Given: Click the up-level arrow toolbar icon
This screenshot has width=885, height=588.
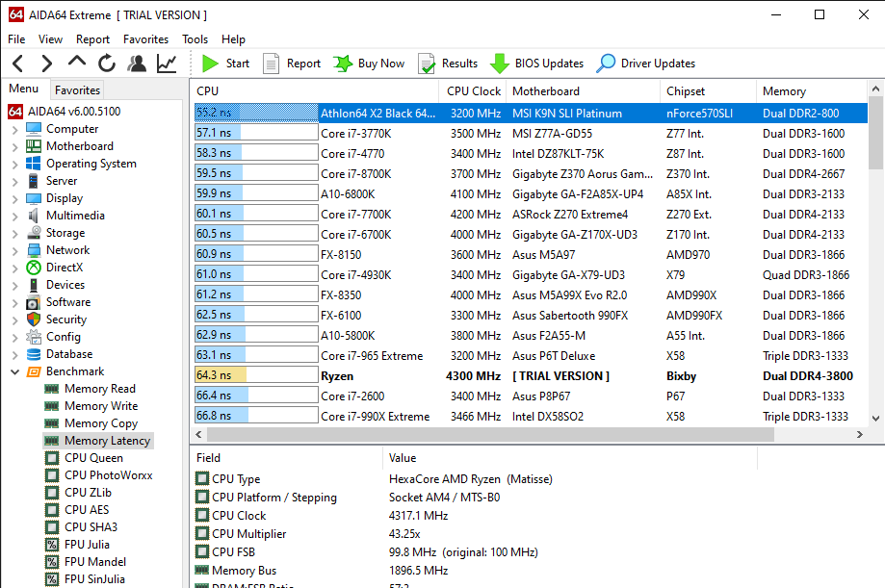Looking at the screenshot, I should pos(77,62).
